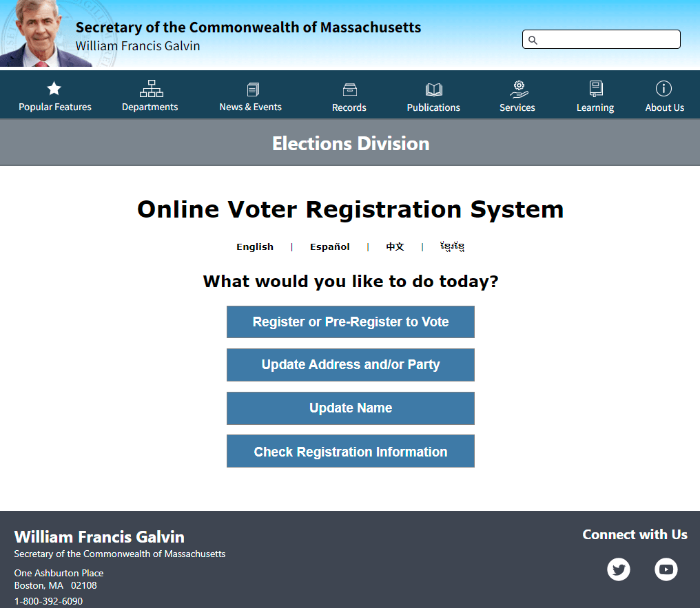Open the Records archive box icon
The image size is (700, 608).
tap(349, 89)
